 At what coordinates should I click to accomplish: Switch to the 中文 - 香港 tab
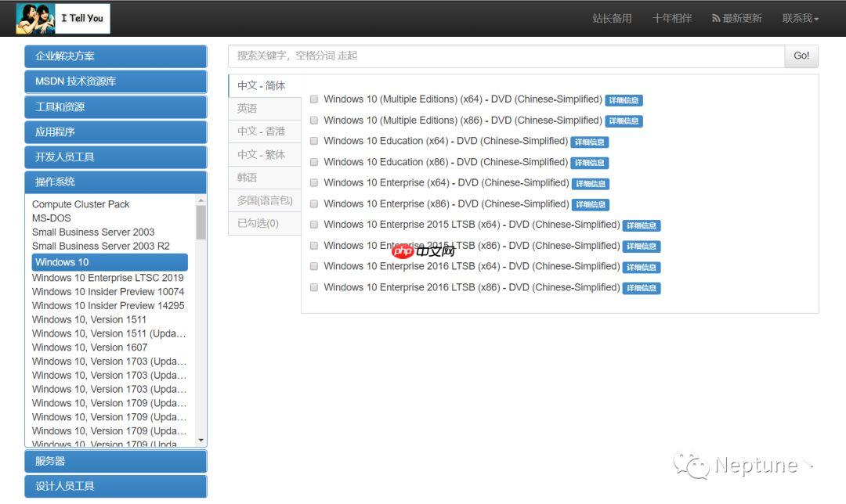(x=265, y=131)
